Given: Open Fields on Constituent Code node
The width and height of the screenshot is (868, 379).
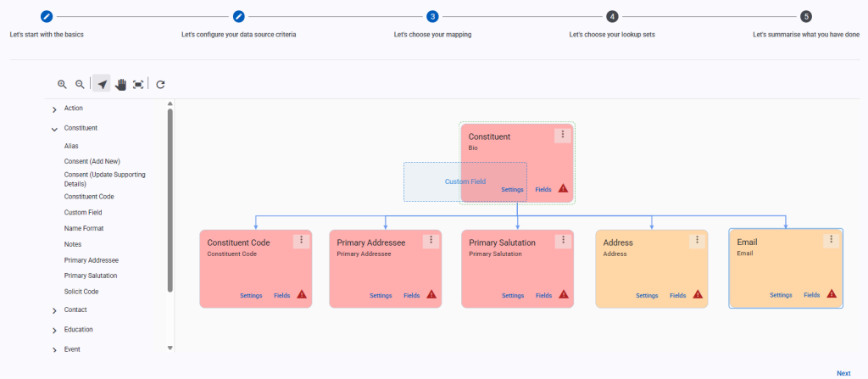Looking at the screenshot, I should click(x=281, y=296).
